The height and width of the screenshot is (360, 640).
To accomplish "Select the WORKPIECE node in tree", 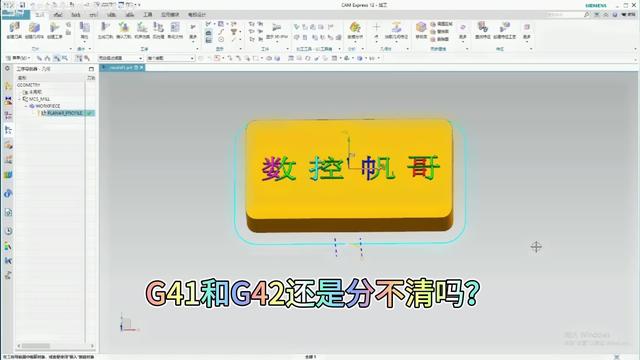I will coord(47,106).
